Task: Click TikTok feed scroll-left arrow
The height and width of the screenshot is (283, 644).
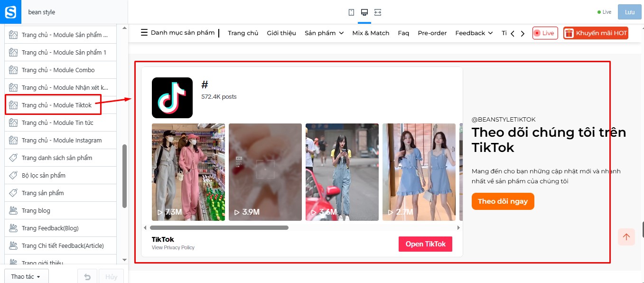Action: click(x=145, y=228)
